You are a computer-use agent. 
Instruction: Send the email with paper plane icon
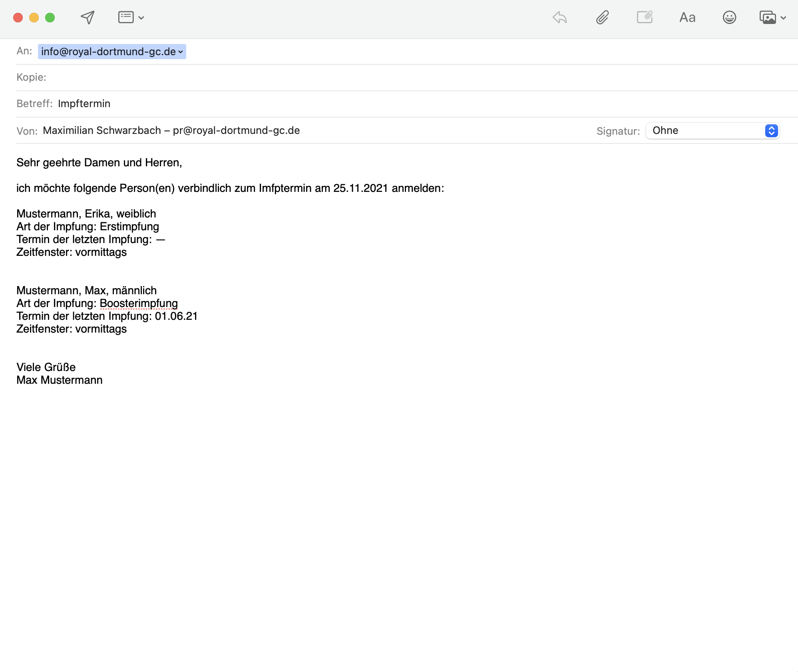pyautogui.click(x=88, y=18)
